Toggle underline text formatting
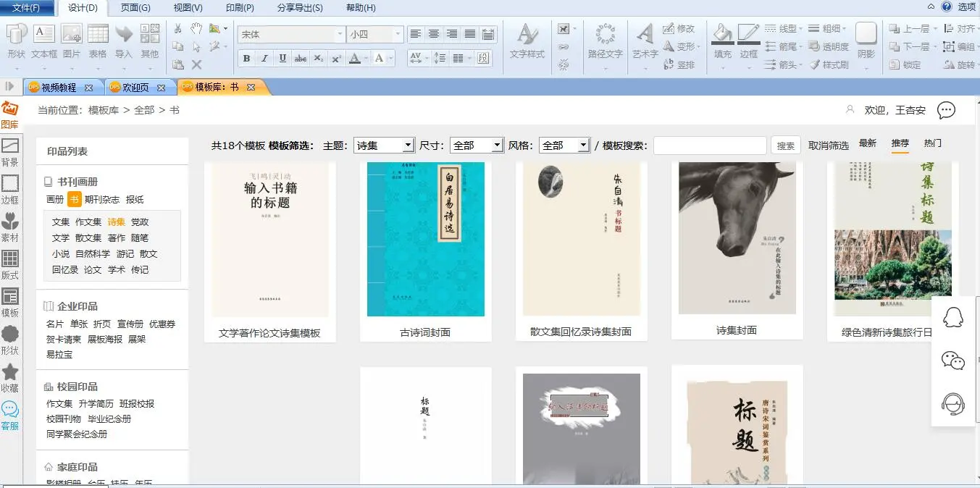The width and height of the screenshot is (980, 488). (x=282, y=59)
